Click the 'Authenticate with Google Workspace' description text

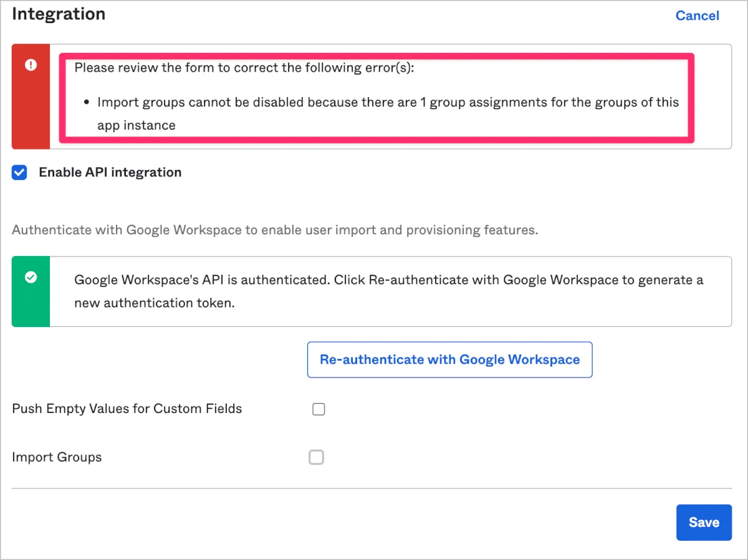274,230
